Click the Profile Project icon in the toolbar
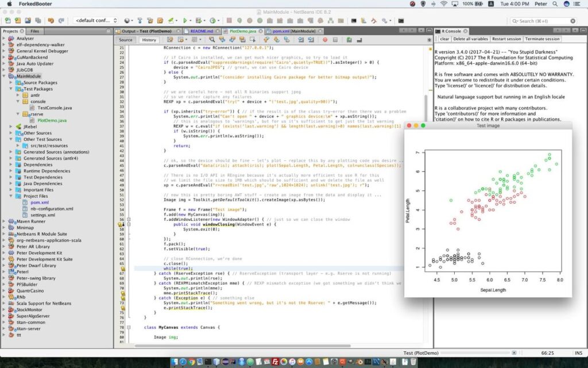Image resolution: width=588 pixels, height=368 pixels. tap(214, 20)
